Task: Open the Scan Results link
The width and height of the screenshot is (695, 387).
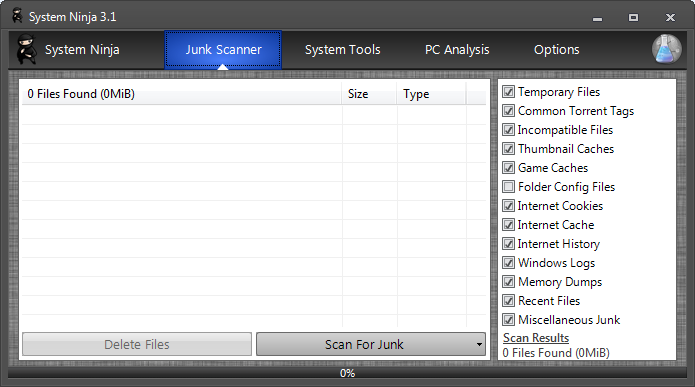Action: point(536,338)
